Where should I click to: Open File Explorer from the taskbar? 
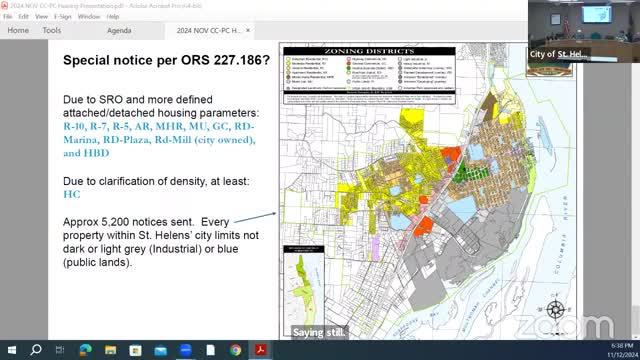111,350
